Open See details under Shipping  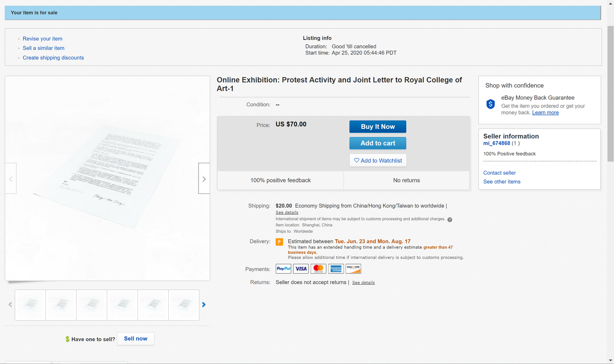click(287, 213)
